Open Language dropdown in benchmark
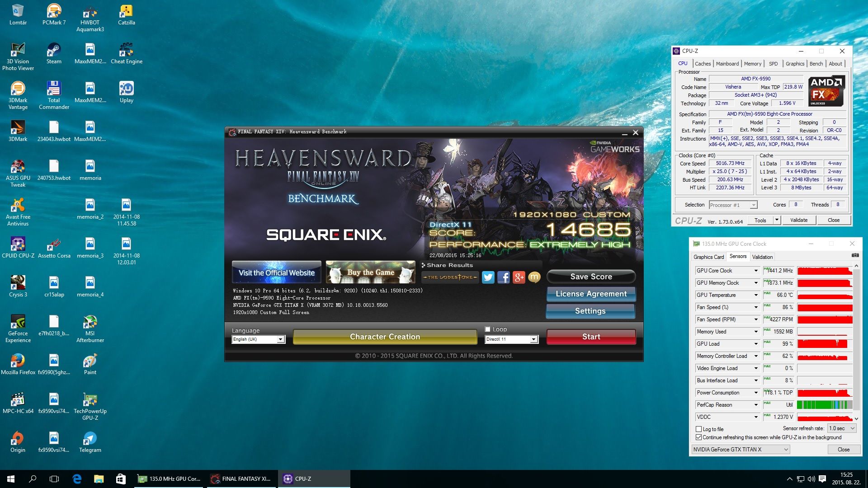This screenshot has width=868, height=488. tap(259, 339)
